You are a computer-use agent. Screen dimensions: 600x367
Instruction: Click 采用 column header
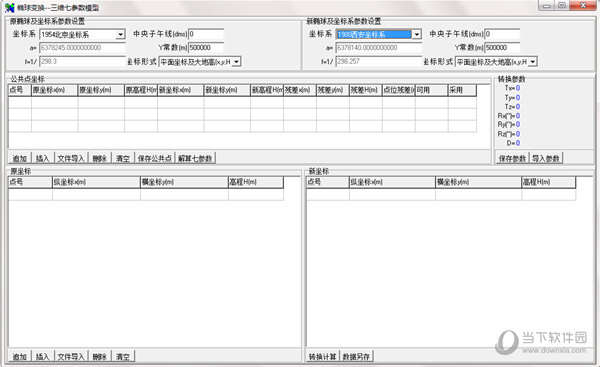point(462,90)
